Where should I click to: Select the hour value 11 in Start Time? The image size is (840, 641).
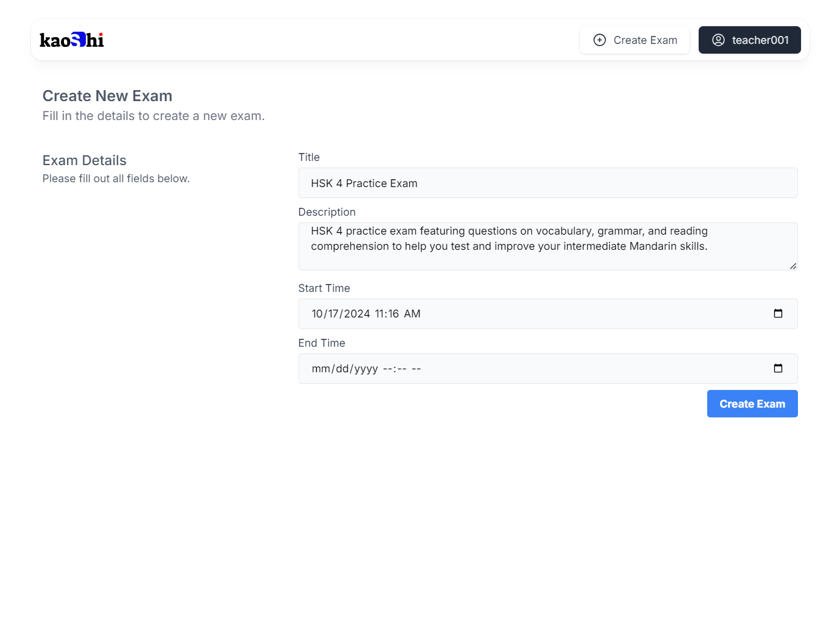tap(379, 314)
